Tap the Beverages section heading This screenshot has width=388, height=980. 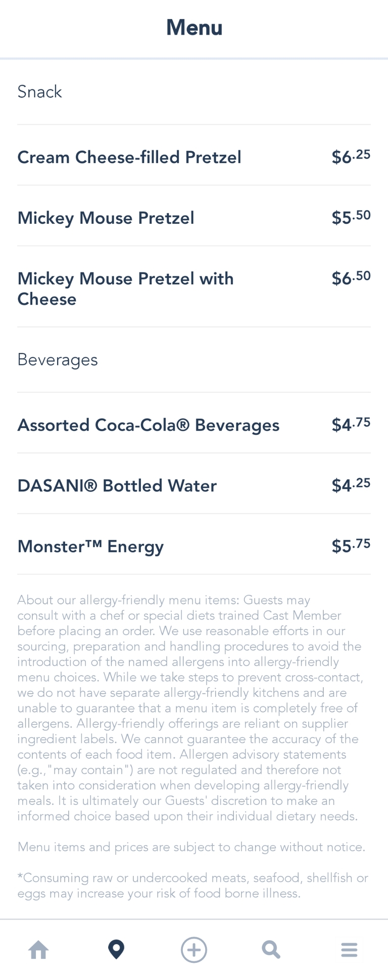pyautogui.click(x=58, y=359)
